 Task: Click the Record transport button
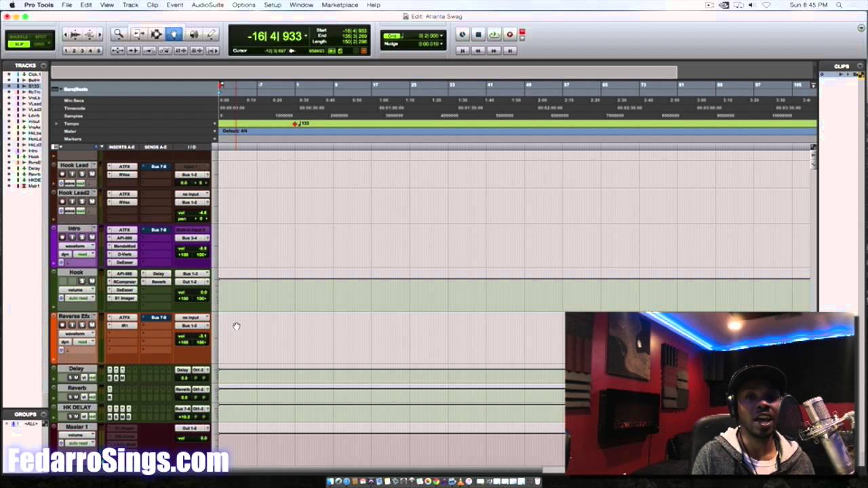pos(509,35)
